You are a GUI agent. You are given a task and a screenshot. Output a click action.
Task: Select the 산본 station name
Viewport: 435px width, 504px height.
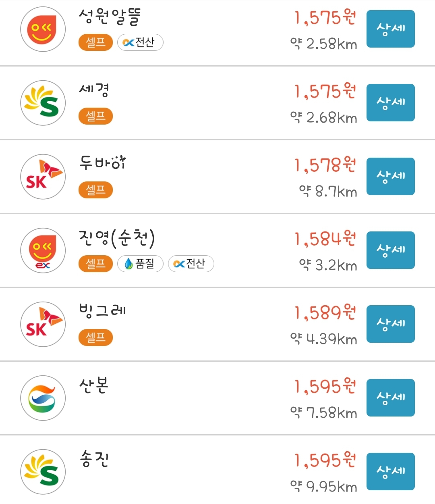tap(94, 385)
